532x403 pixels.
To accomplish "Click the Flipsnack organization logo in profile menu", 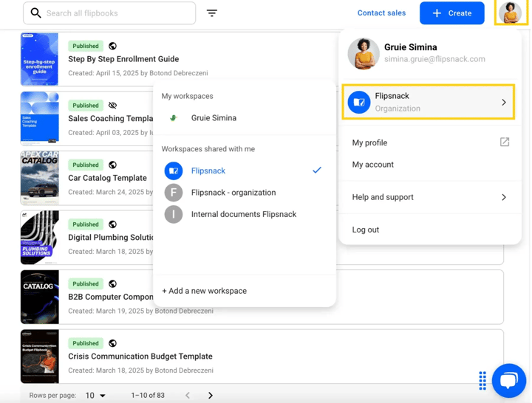I will pos(359,102).
